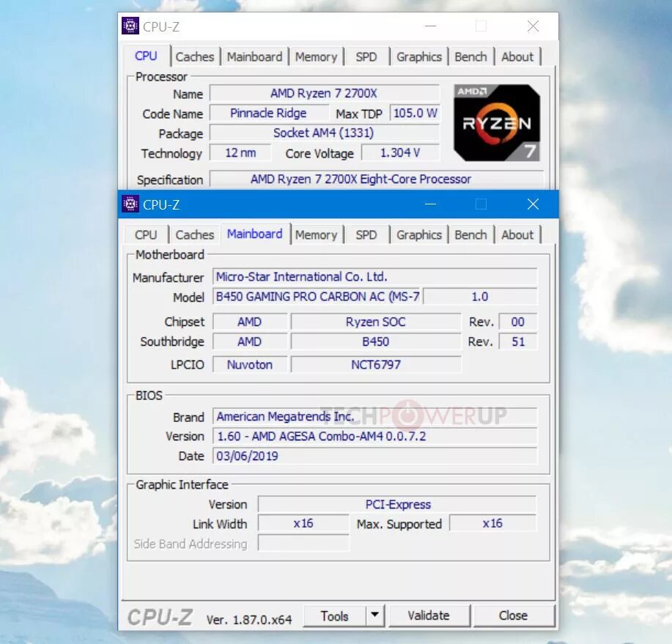
Task: Click the empty Side Band Addressing field
Action: coord(303,544)
